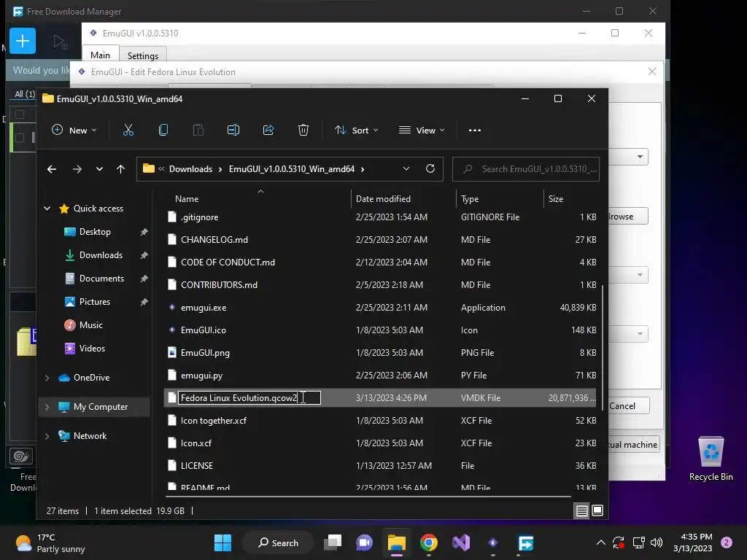This screenshot has height=560, width=747.
Task: Click the Cut icon in Explorer toolbar
Action: pos(128,130)
